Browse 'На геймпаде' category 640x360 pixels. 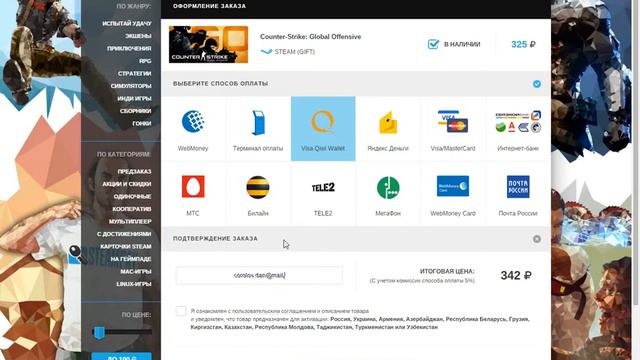pyautogui.click(x=131, y=259)
